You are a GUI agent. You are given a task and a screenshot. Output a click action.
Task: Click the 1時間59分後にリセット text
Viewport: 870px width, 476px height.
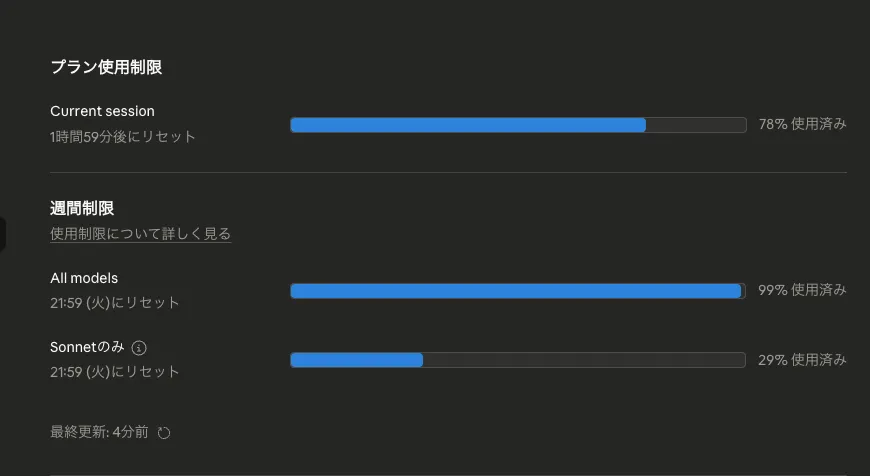point(123,136)
